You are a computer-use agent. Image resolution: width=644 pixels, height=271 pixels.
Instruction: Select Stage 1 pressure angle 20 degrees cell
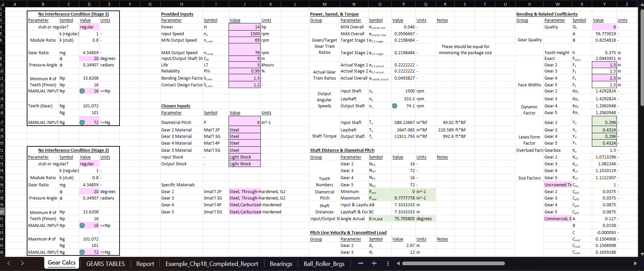[x=89, y=59]
